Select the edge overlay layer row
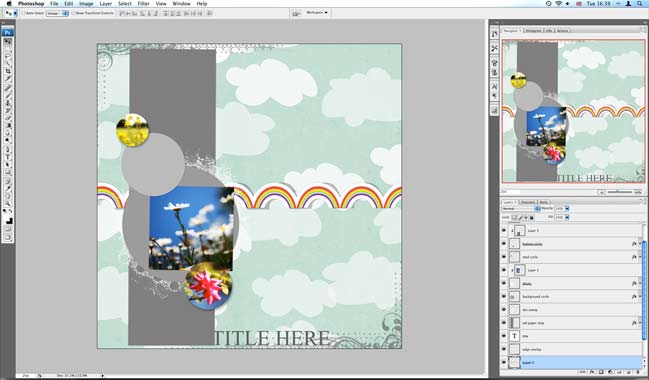 pyautogui.click(x=571, y=349)
